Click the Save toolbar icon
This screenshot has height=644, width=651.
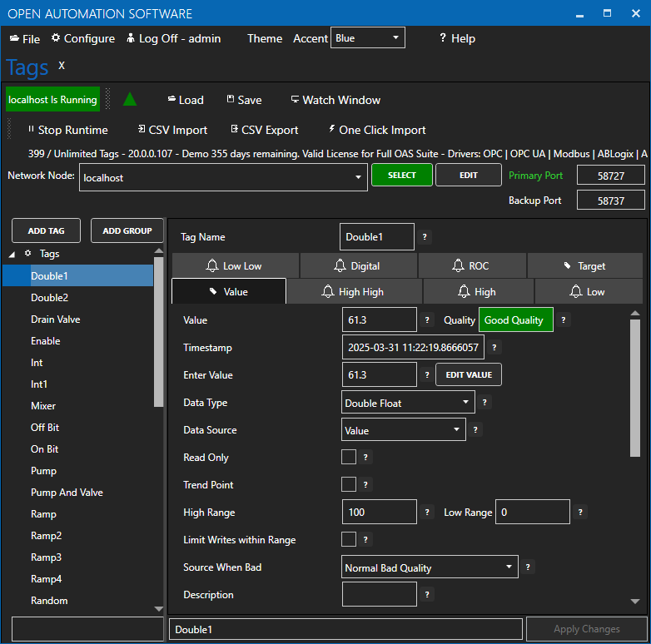(231, 100)
